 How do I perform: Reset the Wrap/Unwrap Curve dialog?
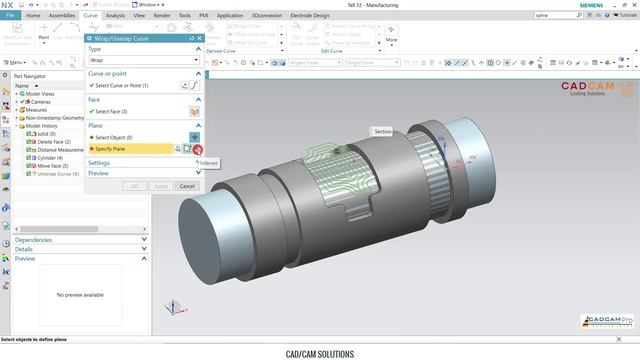pos(191,38)
